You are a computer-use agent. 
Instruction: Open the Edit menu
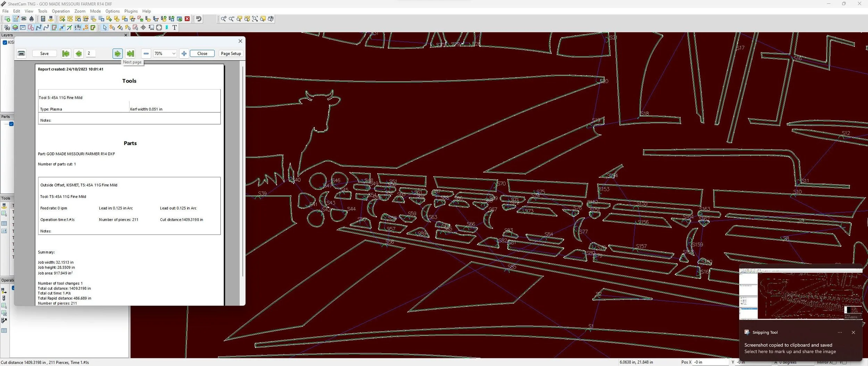[x=16, y=11]
